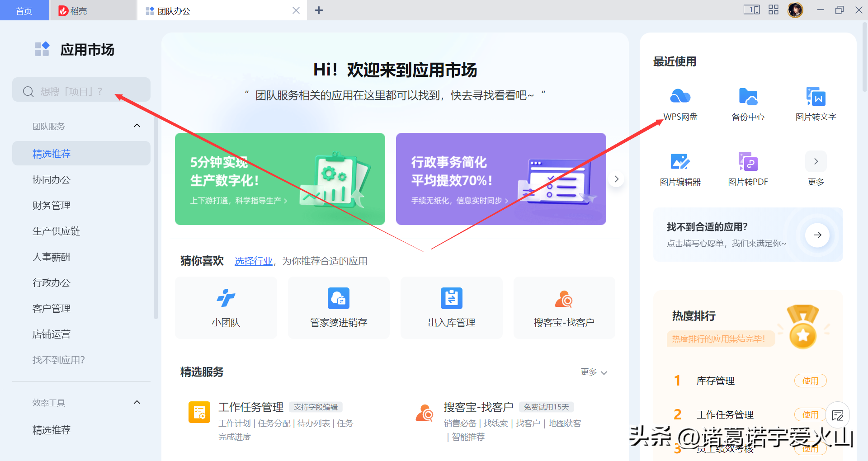The image size is (868, 461).
Task: Collapse the 团队服务 section
Action: (137, 126)
